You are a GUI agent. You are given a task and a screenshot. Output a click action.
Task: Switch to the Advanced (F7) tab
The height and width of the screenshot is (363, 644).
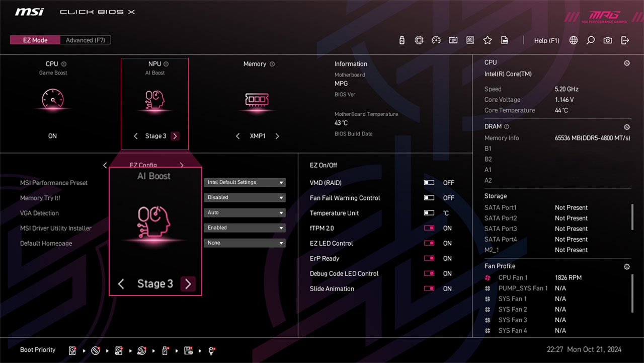[x=85, y=40]
